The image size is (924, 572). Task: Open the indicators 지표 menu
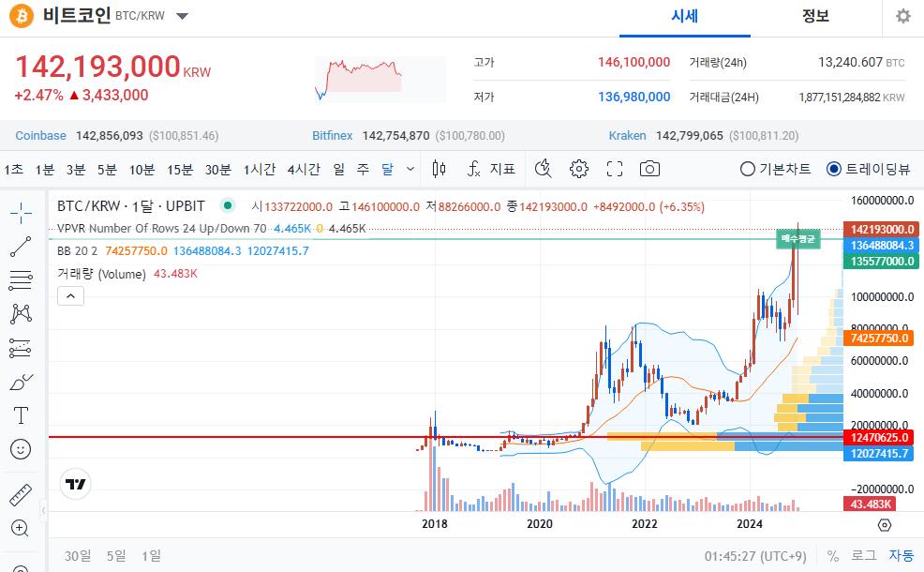[491, 169]
